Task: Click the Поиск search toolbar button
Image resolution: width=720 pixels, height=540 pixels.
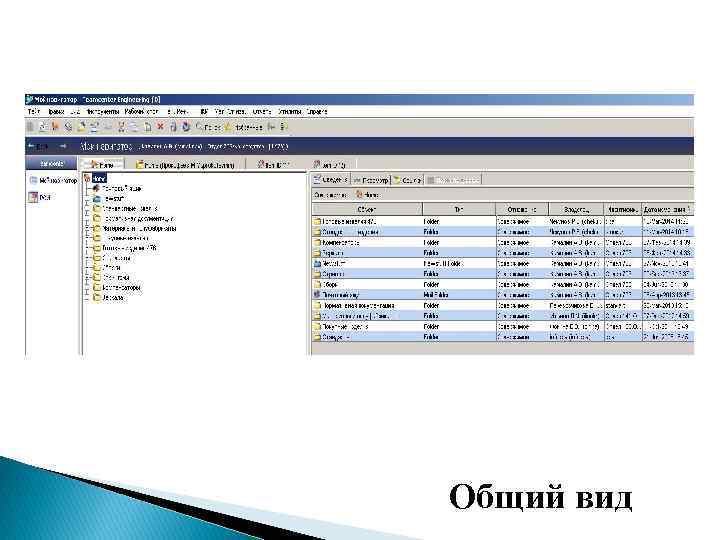Action: click(208, 127)
